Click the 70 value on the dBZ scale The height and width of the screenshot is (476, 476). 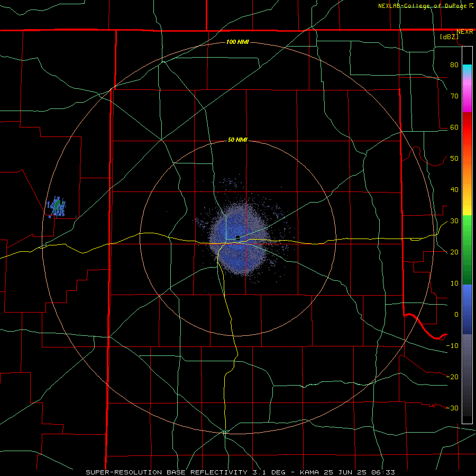454,96
